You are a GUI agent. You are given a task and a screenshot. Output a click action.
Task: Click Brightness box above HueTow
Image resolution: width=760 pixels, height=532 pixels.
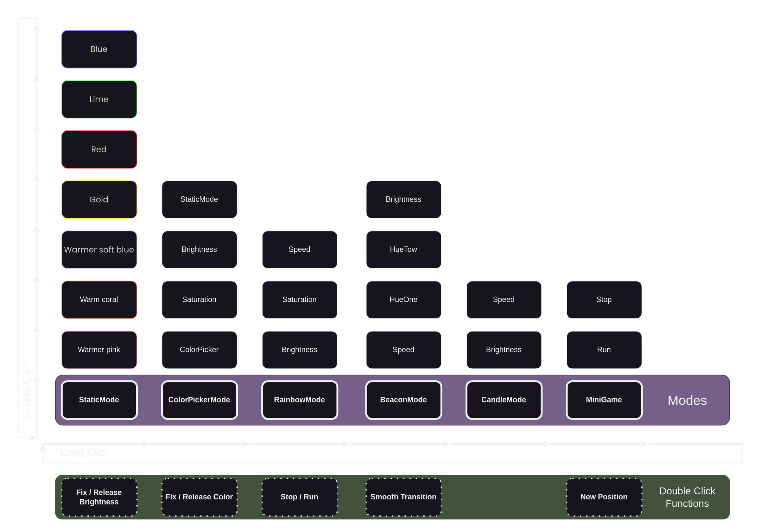coord(403,199)
